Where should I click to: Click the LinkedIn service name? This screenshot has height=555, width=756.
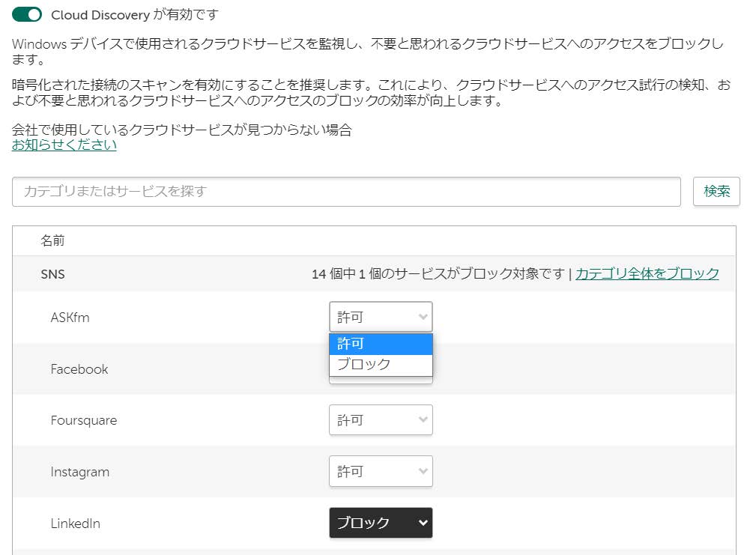pos(75,524)
